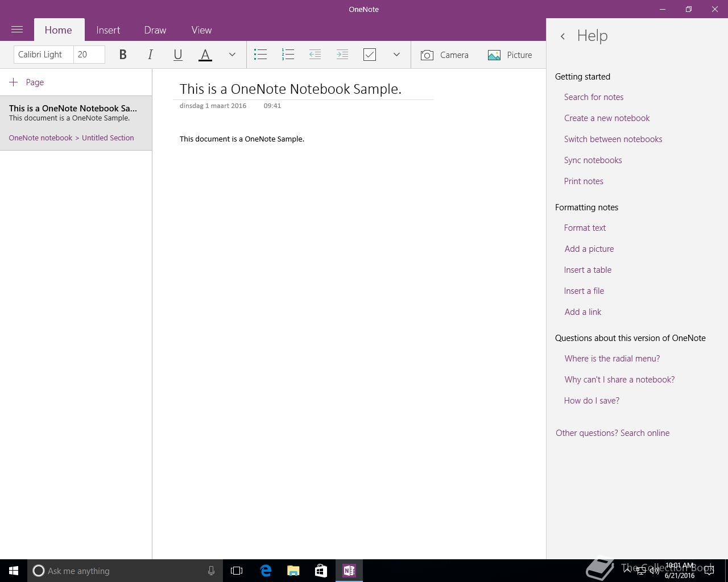Open the Action Center notifications icon

(710, 571)
